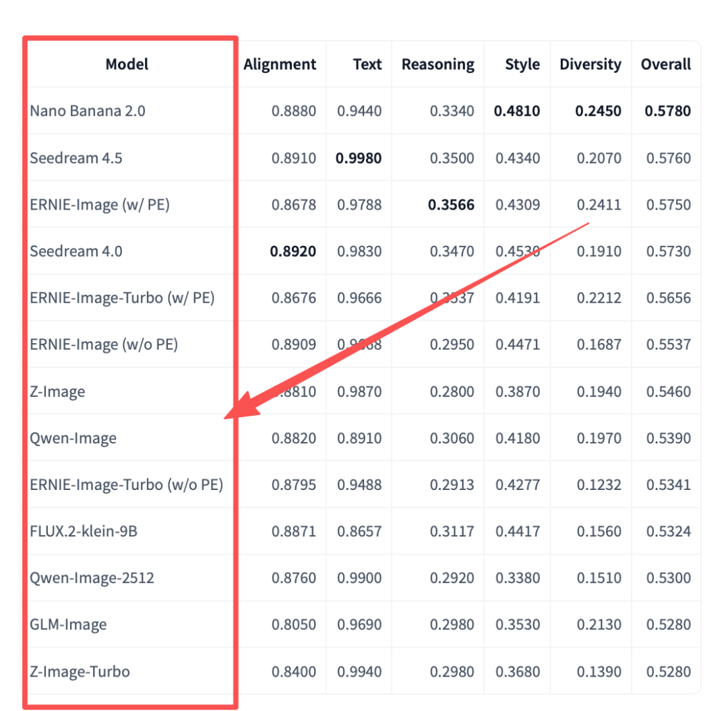
Task: Click Seedream 4.0 overall score 0.5730
Action: point(669,251)
